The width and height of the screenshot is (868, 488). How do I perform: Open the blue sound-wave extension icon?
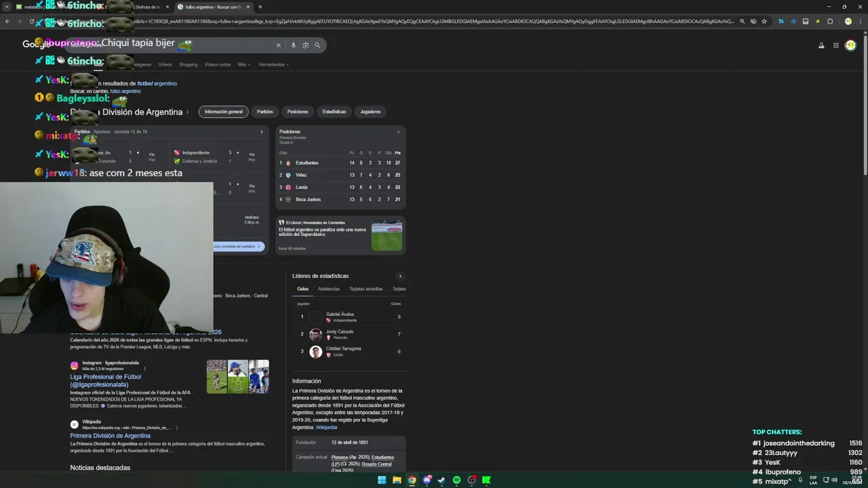coord(793,21)
